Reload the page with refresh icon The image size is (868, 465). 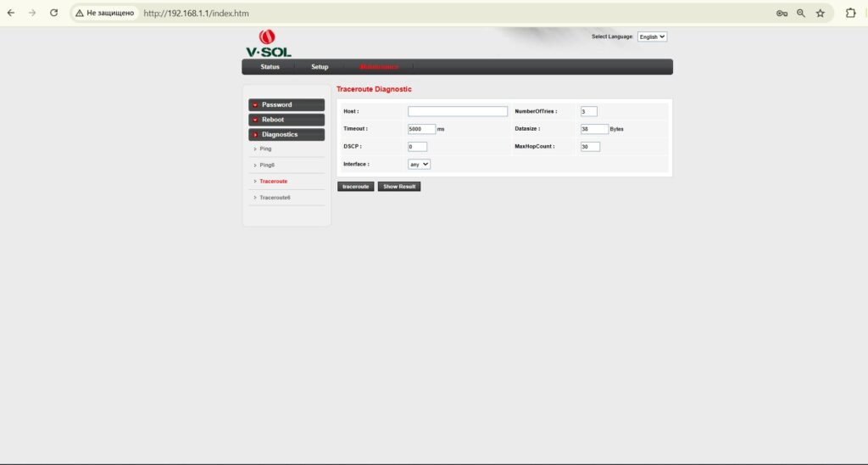[53, 14]
